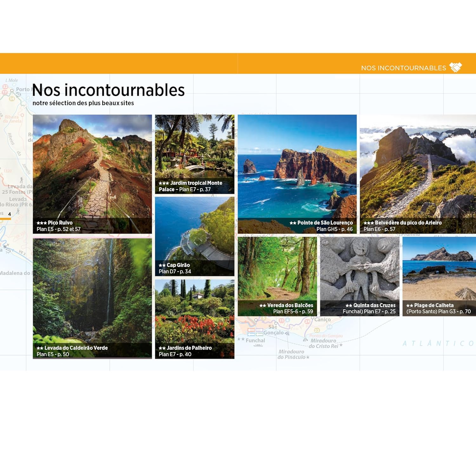The image size is (476, 476).
Task: Click the two stars beside Cap Girão
Action: click(x=162, y=265)
